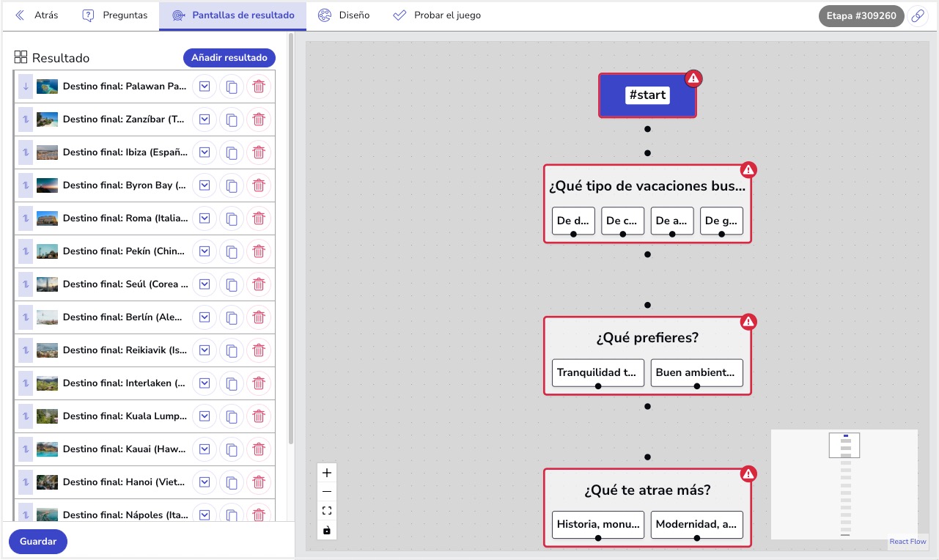Duplicate the Kauai (Hawái) result
939x560 pixels.
[x=232, y=449]
